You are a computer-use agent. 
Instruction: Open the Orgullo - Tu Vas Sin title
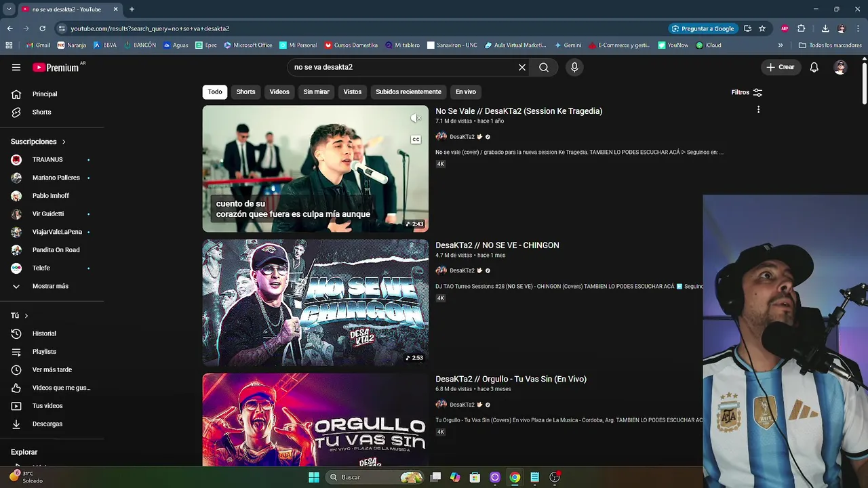pos(511,379)
